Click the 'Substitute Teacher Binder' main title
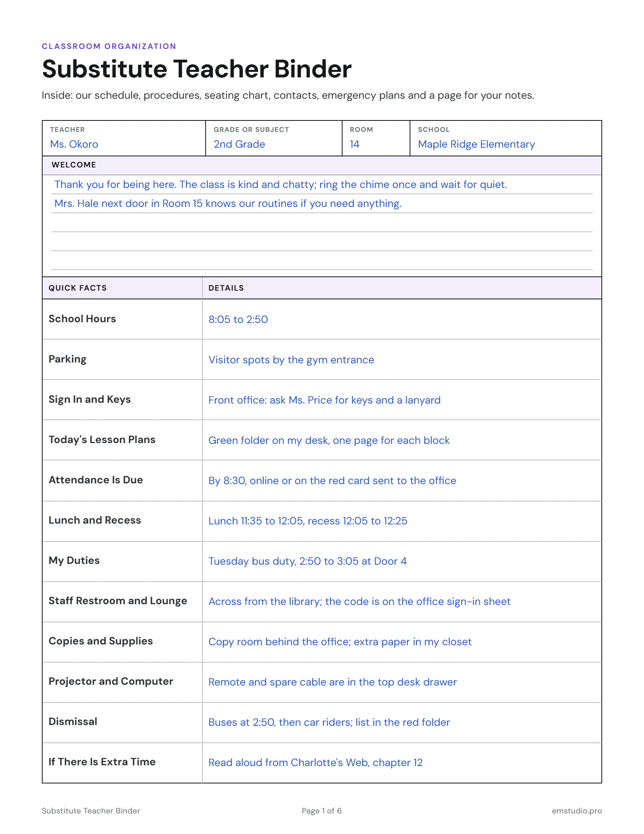Image resolution: width=644 pixels, height=834 pixels. pos(197,69)
